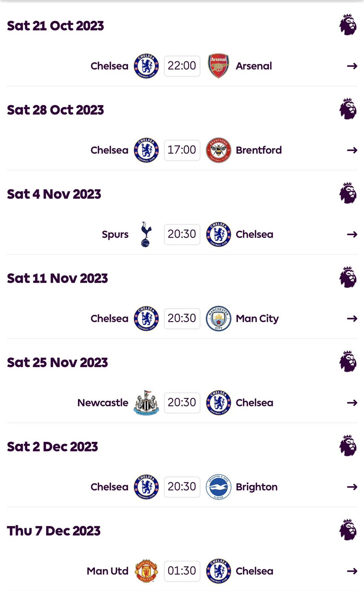
Task: Click the Newcastle team name
Action: pos(103,403)
